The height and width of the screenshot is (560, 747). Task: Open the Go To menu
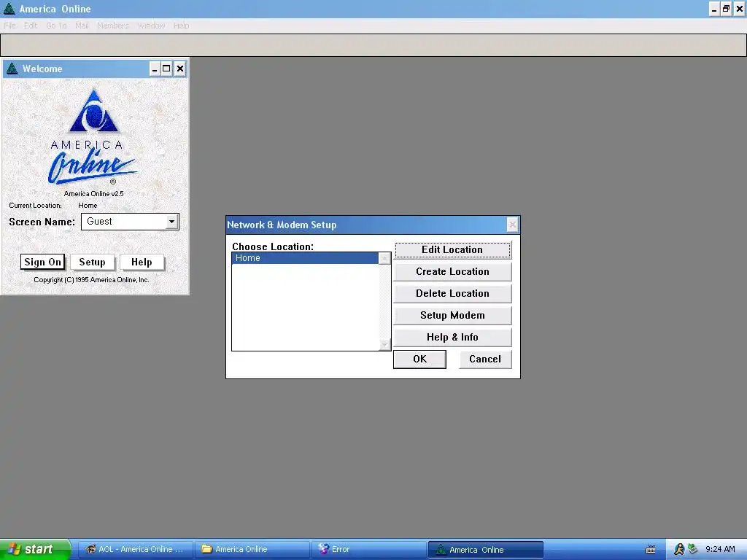pos(56,26)
